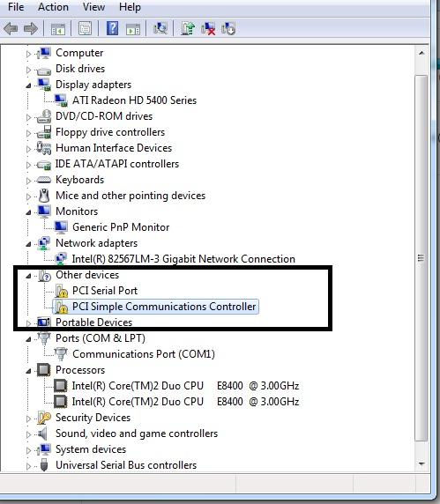Collapse the Other devices node
440x504 pixels.
click(x=28, y=276)
